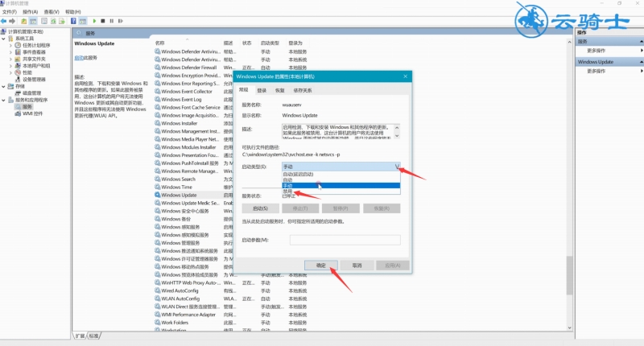Viewport: 644px width, 346px height.
Task: Open the 启动类型 dropdown arrow
Action: [397, 167]
